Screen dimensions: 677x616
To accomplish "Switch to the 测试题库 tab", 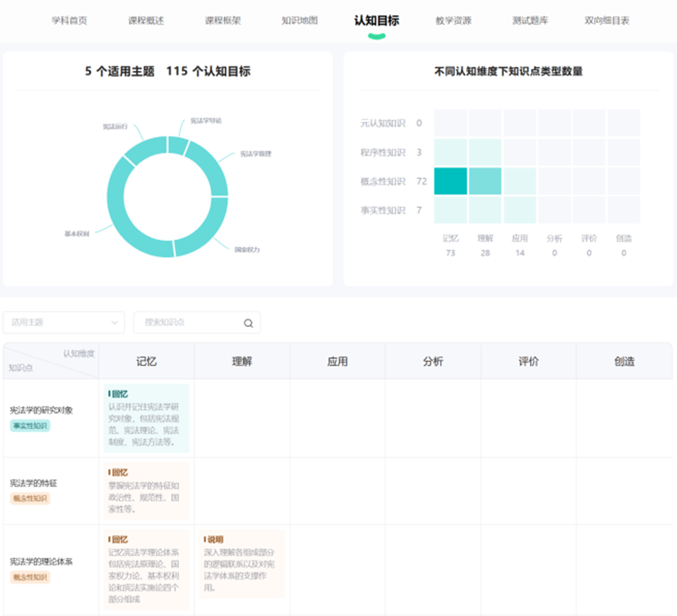I will click(x=530, y=21).
